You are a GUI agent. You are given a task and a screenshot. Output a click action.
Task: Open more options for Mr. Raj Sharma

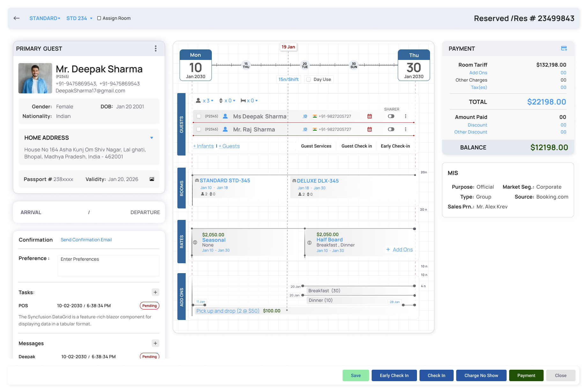[x=405, y=129]
